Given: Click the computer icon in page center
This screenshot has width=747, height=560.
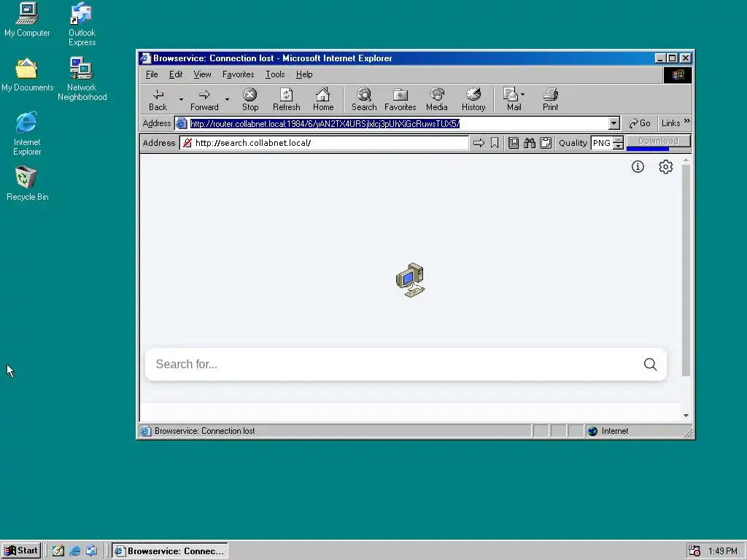Looking at the screenshot, I should [x=410, y=280].
